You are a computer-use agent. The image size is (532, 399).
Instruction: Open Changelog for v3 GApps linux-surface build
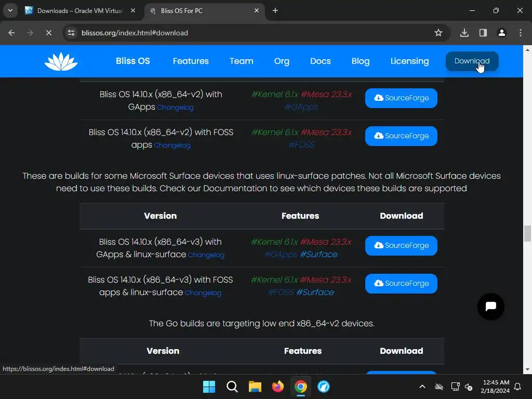206,255
